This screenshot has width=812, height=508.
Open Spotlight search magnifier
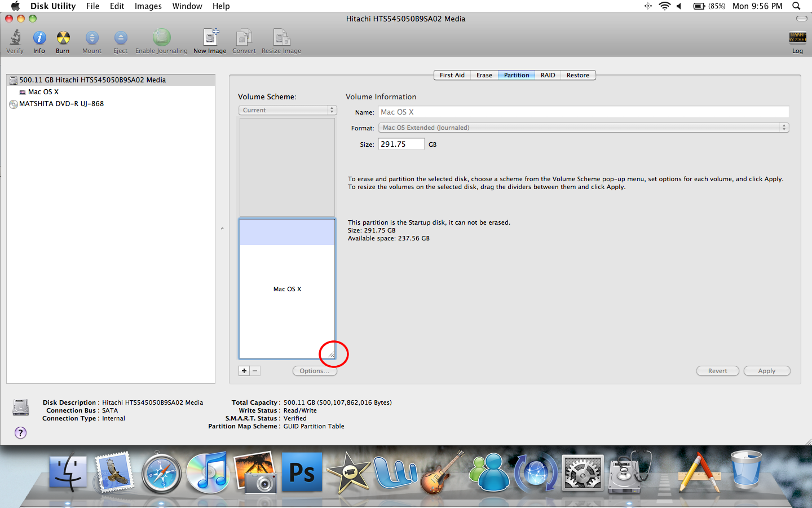(x=796, y=6)
